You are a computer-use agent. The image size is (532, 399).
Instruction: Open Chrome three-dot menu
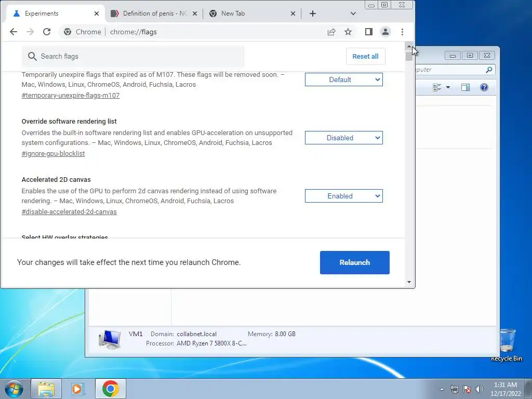click(x=403, y=32)
